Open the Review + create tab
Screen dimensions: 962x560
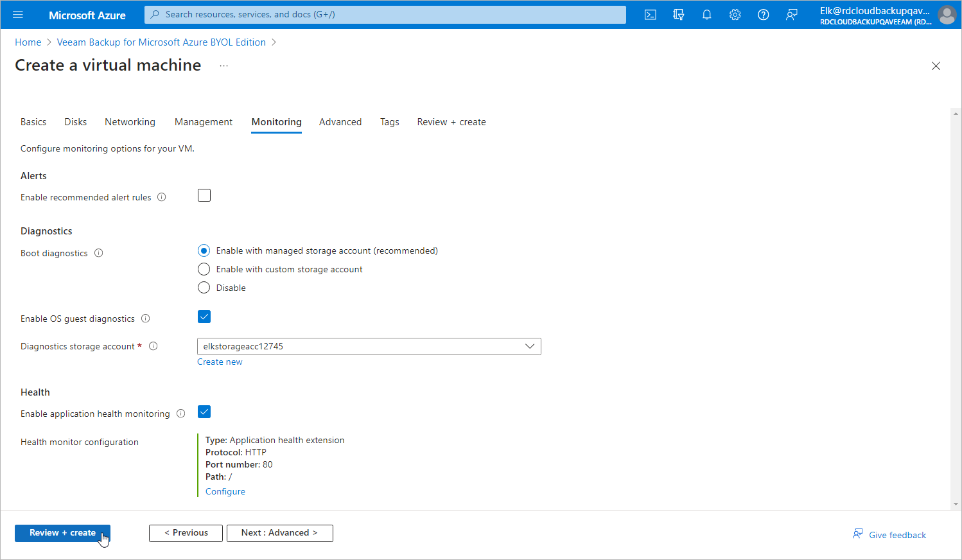pyautogui.click(x=451, y=122)
